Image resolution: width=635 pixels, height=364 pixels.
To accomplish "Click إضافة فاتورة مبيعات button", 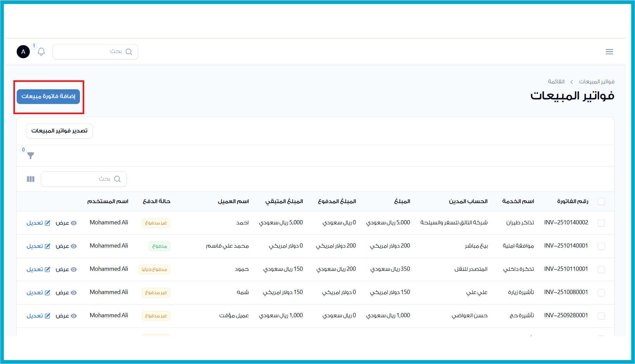I will 48,96.
